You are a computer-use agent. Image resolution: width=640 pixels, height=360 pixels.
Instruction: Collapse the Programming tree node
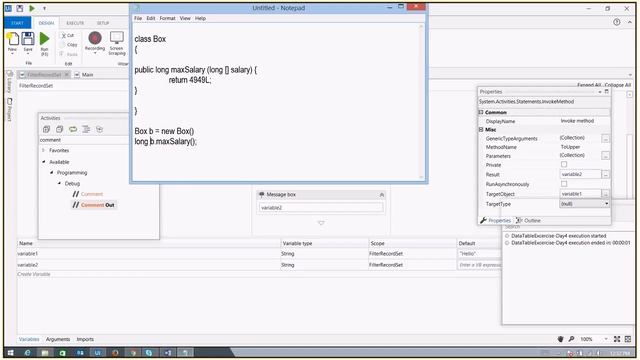(51, 173)
